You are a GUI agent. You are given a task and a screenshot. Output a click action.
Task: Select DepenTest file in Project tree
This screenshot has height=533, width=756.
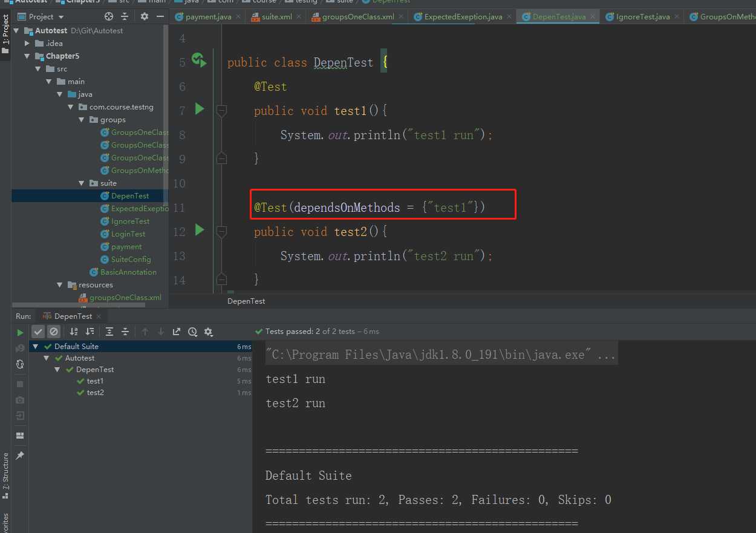click(x=129, y=196)
